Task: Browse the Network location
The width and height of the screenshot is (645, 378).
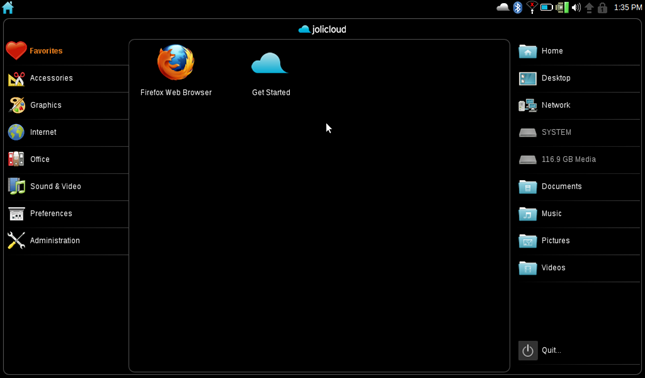Action: point(578,105)
